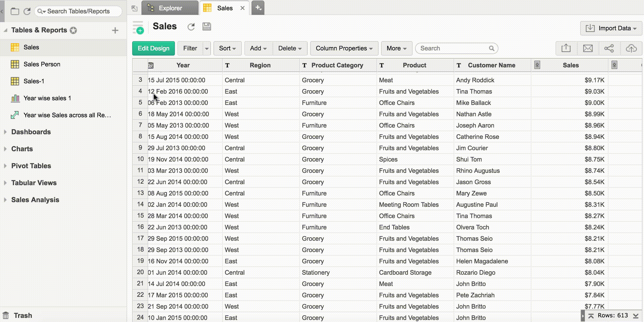Click the add new row icon
This screenshot has width=644, height=322.
(138, 28)
